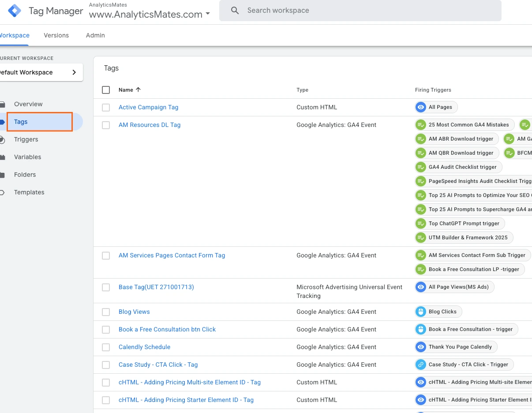
Task: Check the Book a Free Consultation btn Click checkbox
Action: [106, 330]
